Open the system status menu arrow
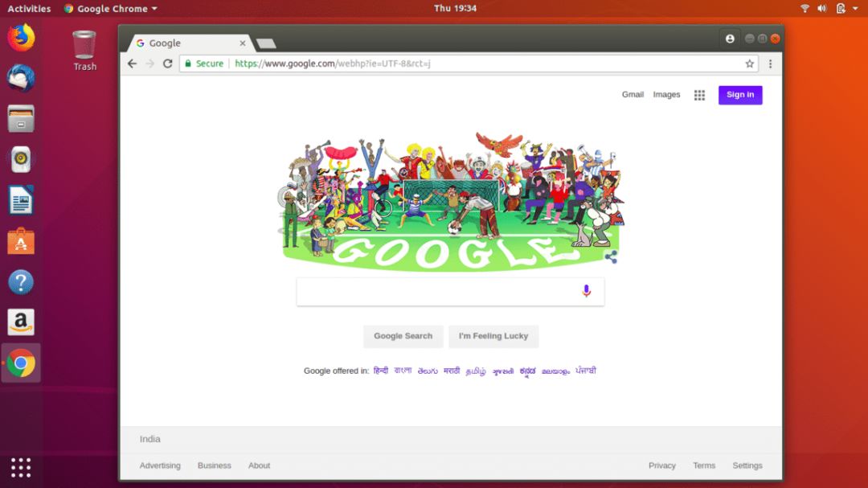The height and width of the screenshot is (488, 868). (855, 8)
